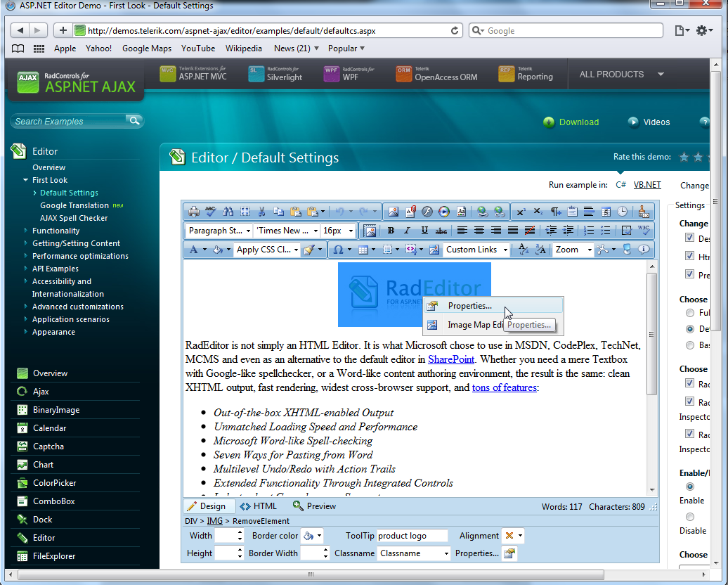Open the Alignment dropdown arrow
This screenshot has width=728, height=585.
tap(520, 536)
